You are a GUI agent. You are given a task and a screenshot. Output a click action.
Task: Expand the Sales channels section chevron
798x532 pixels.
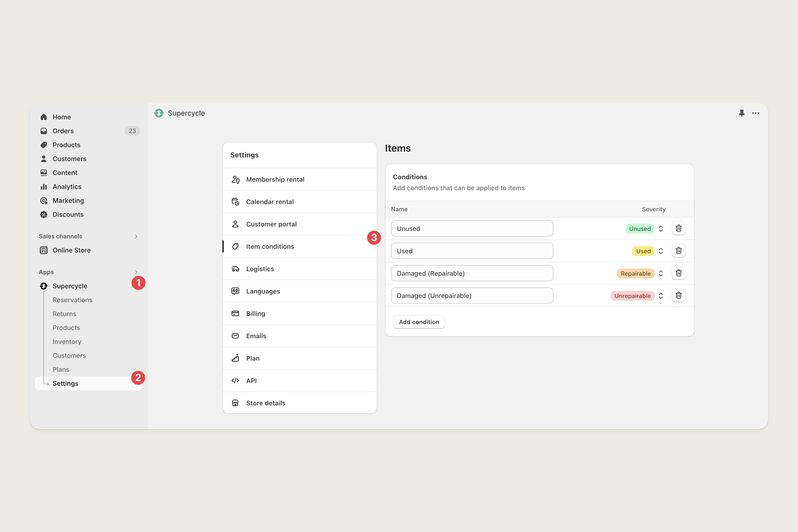136,237
